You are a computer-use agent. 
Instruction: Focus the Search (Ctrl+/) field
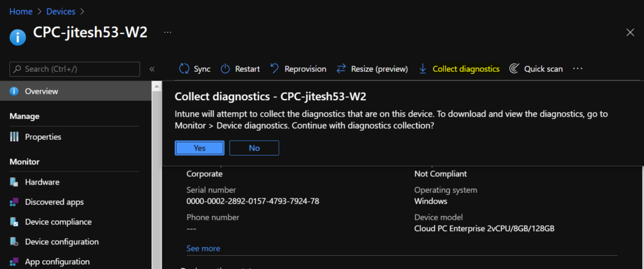click(75, 69)
